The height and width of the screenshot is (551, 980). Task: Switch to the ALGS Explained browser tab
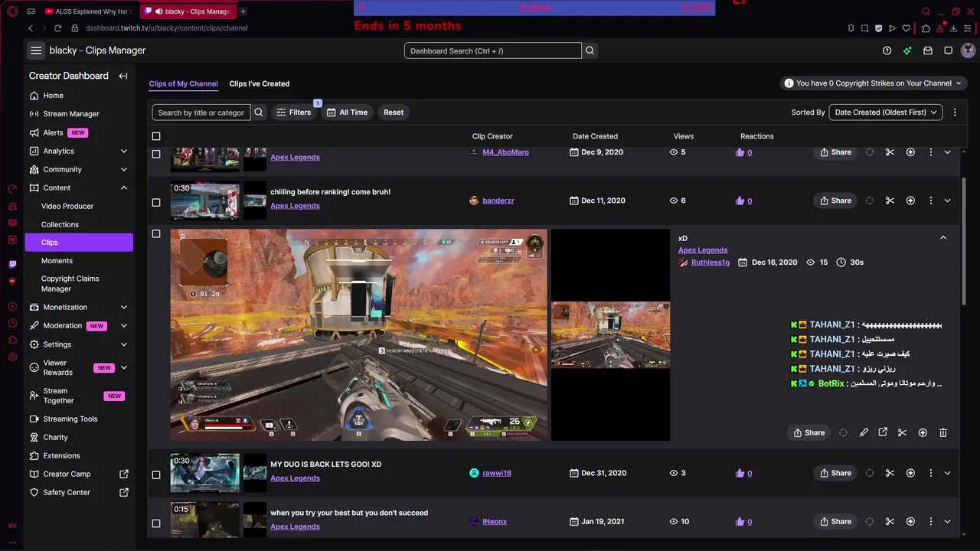pos(88,11)
